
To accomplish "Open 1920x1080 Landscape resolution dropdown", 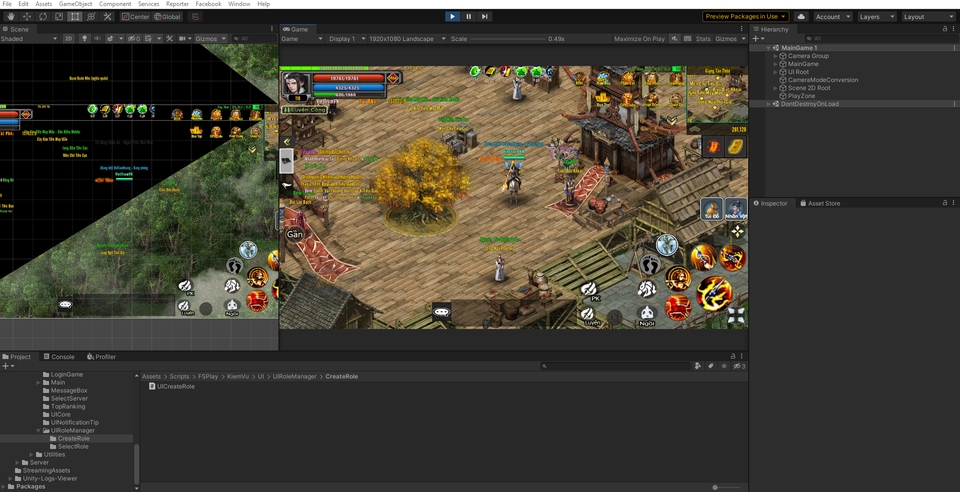I will [407, 39].
